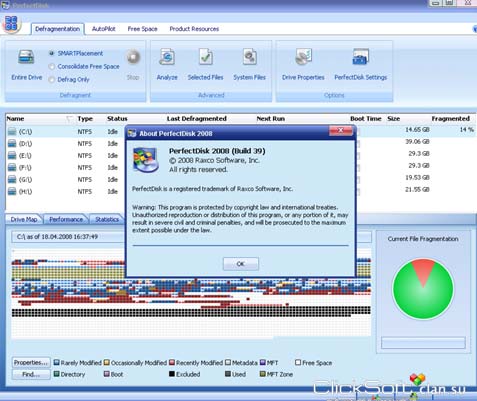
Task: Sort by Last Defragmented column header
Action: coord(197,119)
